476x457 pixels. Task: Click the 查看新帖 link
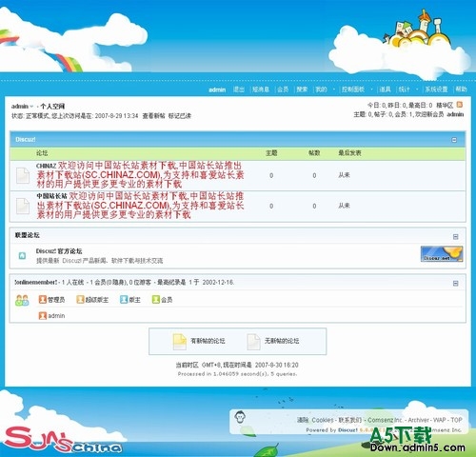(x=153, y=116)
